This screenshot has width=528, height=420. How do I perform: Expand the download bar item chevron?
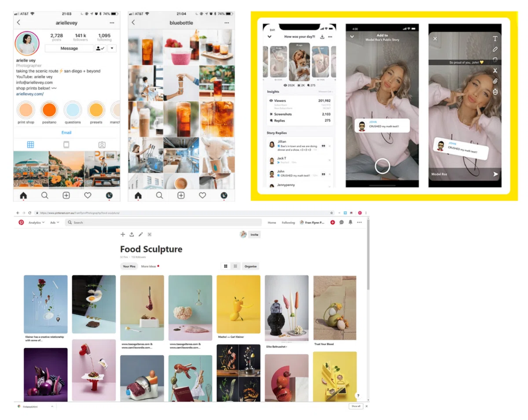click(52, 406)
